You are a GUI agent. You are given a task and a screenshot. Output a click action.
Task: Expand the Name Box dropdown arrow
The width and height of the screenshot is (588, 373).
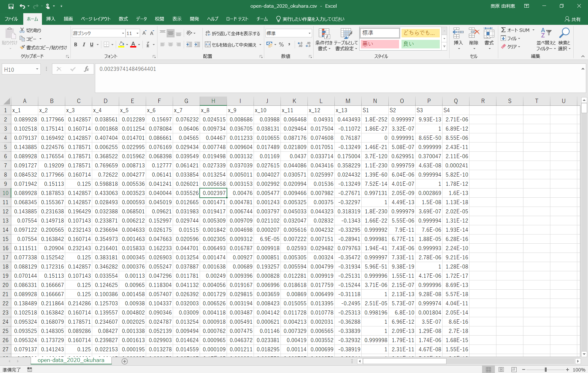point(37,69)
